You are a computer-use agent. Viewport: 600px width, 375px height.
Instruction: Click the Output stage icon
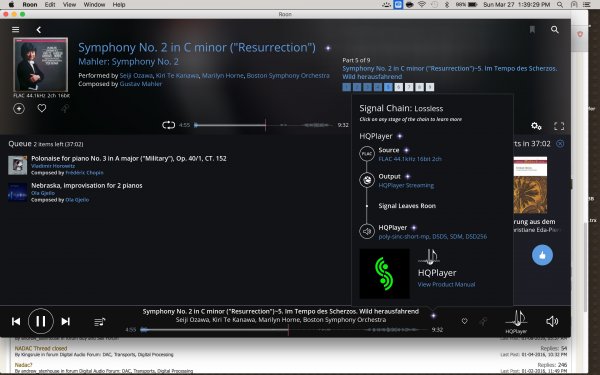[367, 180]
